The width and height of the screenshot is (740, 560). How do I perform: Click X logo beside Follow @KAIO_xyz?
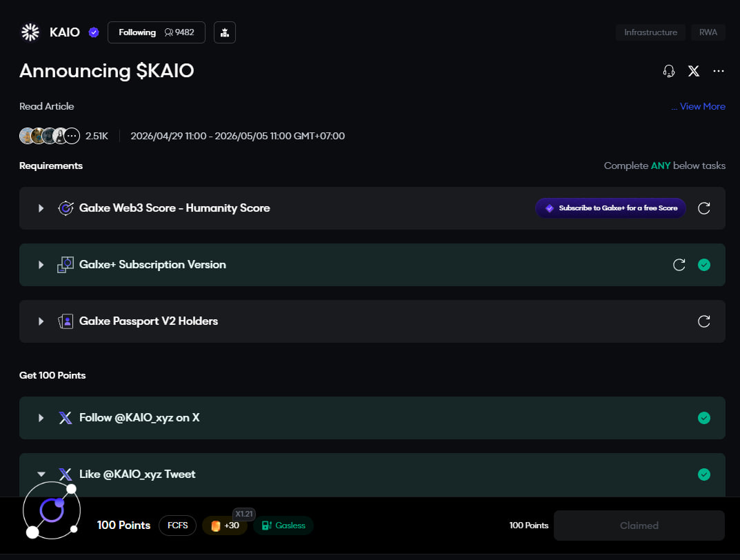tap(65, 418)
